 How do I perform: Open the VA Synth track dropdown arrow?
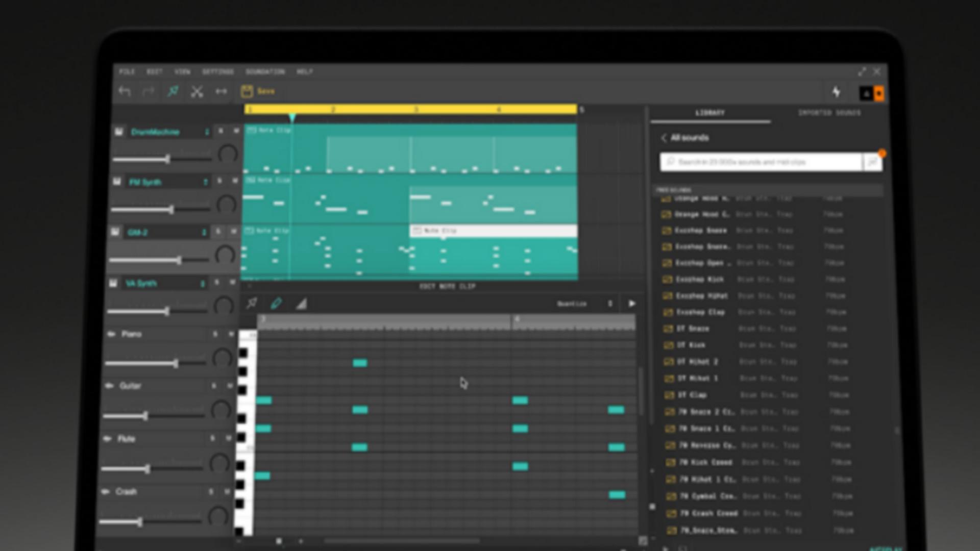pos(203,283)
